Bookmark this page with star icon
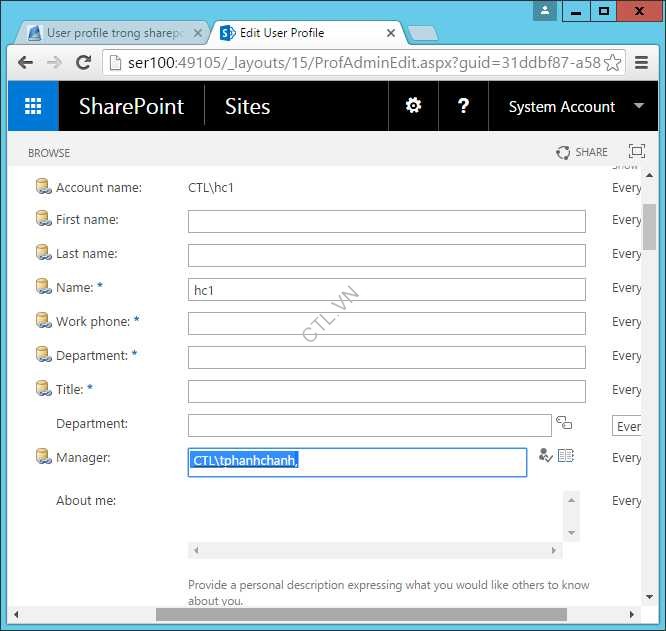 coord(612,63)
